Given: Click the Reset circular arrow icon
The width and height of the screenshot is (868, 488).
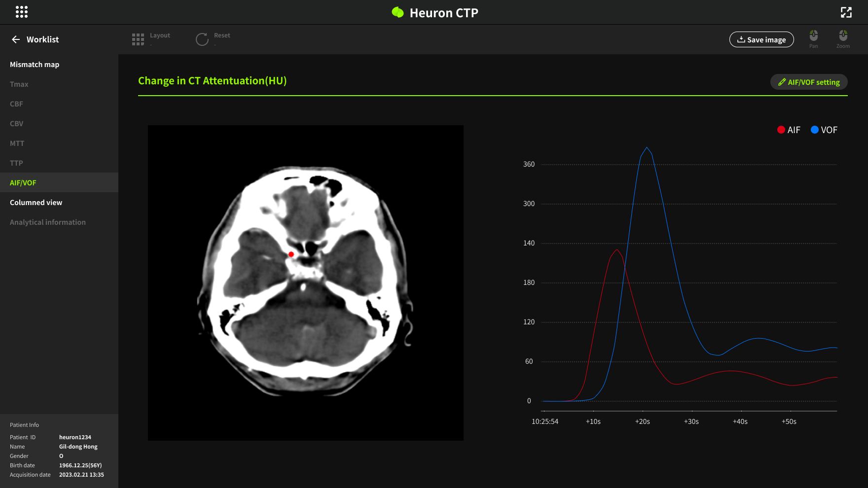Looking at the screenshot, I should (202, 39).
